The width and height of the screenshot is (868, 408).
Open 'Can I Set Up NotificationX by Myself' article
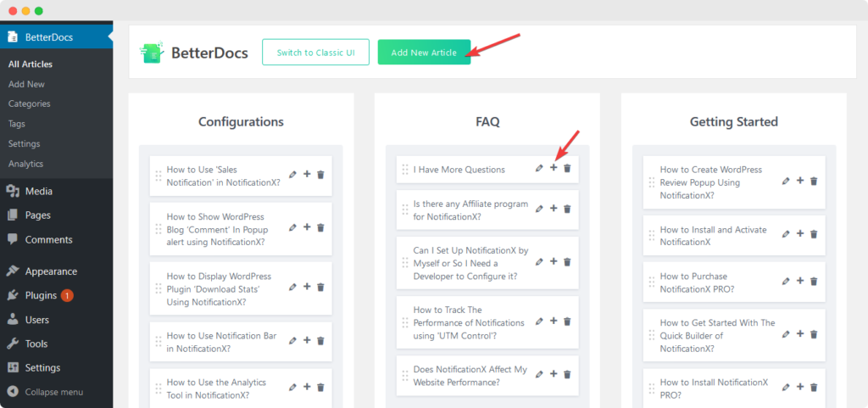coord(470,263)
